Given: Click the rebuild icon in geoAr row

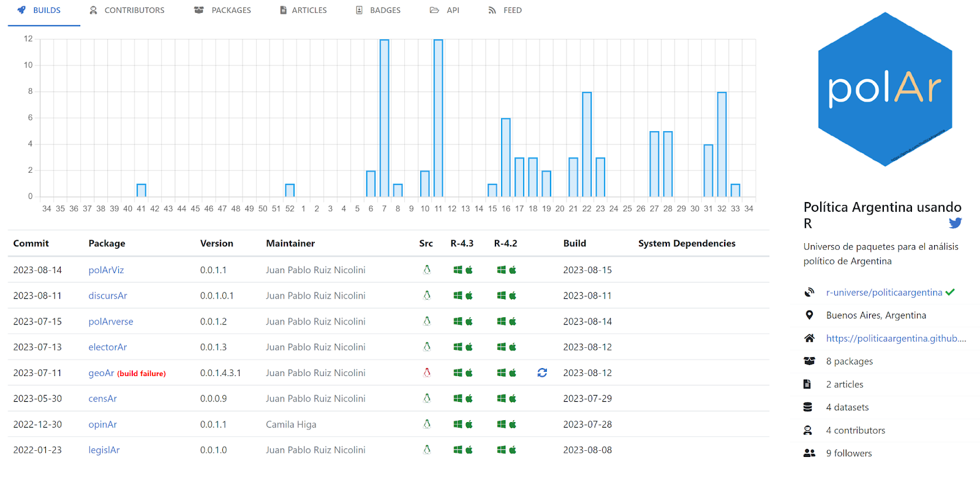Looking at the screenshot, I should (x=542, y=372).
